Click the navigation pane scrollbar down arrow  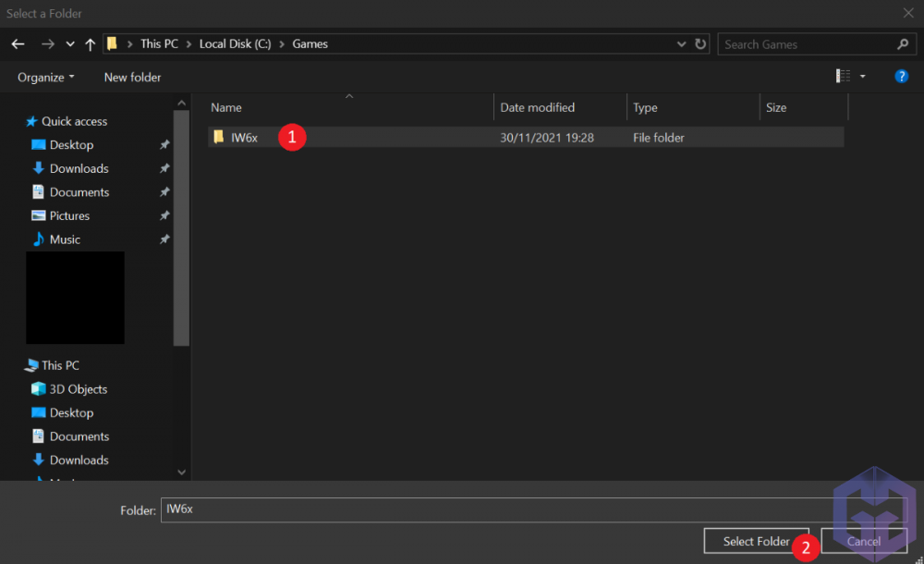click(x=181, y=472)
